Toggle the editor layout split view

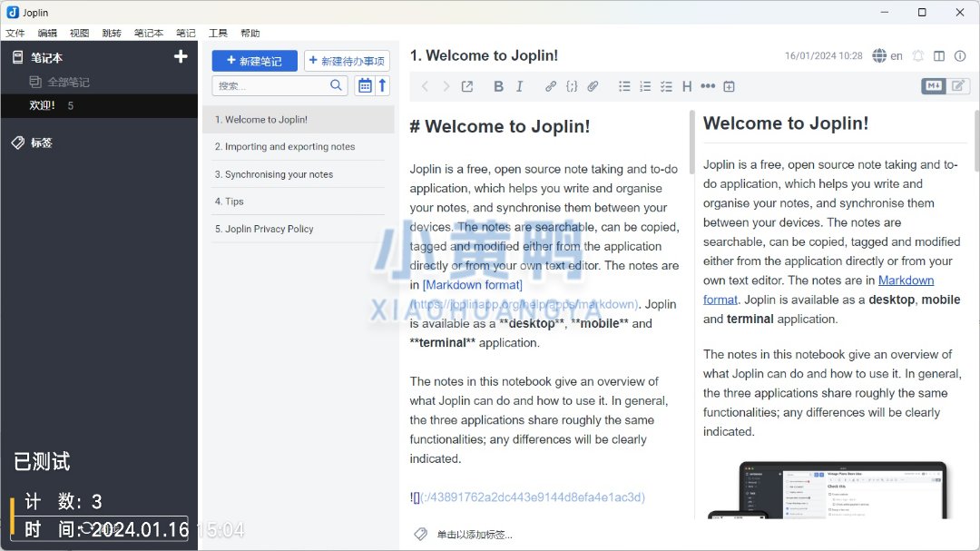click(939, 56)
